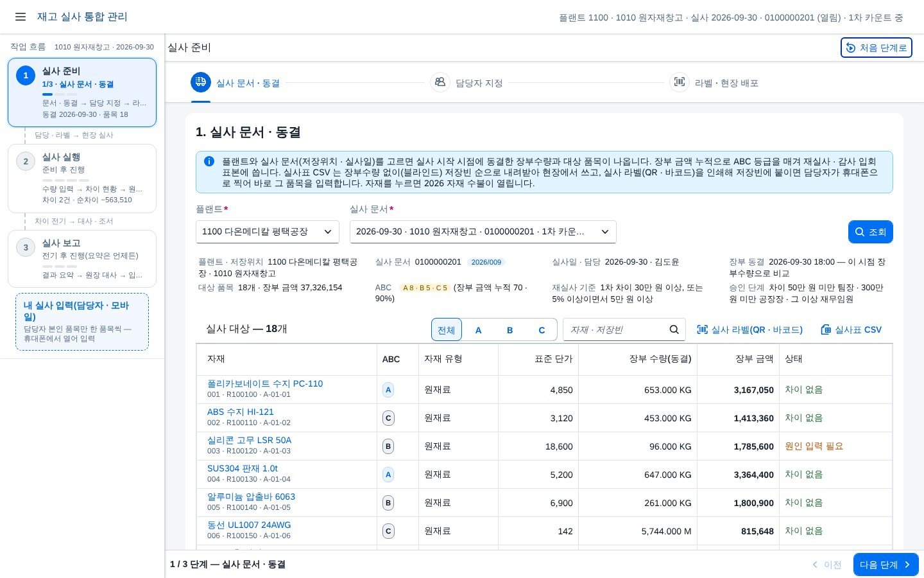Click the 원인 입력 필요 status text
The height and width of the screenshot is (578, 924).
(814, 446)
